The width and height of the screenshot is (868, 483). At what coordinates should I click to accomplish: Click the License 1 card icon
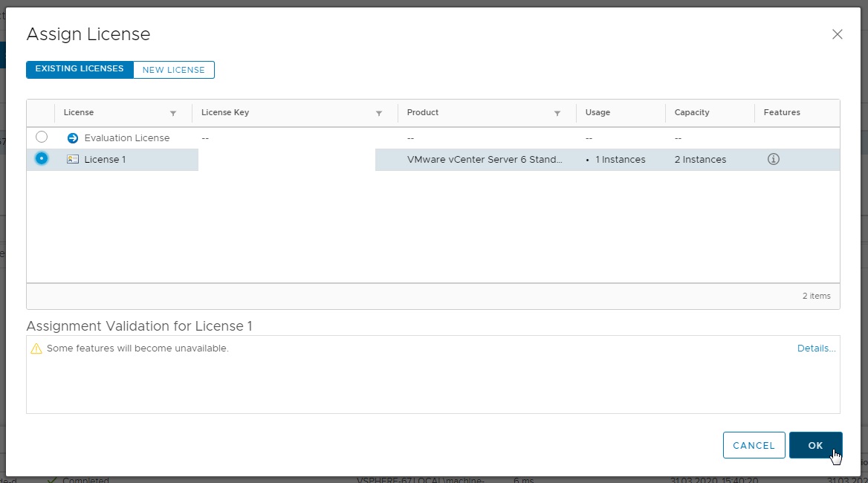pos(73,159)
